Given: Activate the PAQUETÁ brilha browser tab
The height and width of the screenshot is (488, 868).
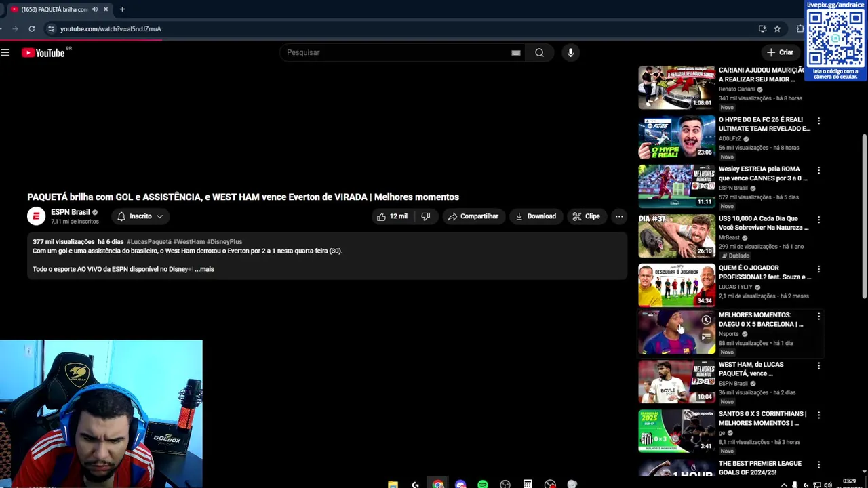Looking at the screenshot, I should [54, 9].
